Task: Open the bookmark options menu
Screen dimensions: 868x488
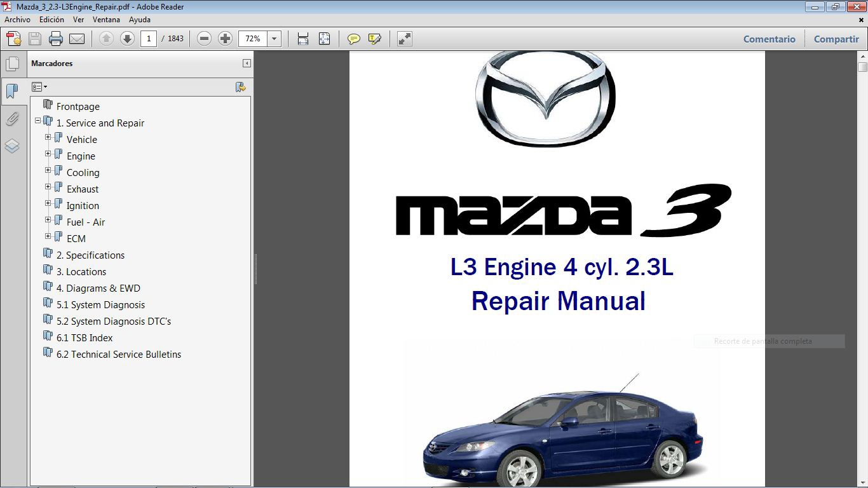Action: [x=39, y=86]
